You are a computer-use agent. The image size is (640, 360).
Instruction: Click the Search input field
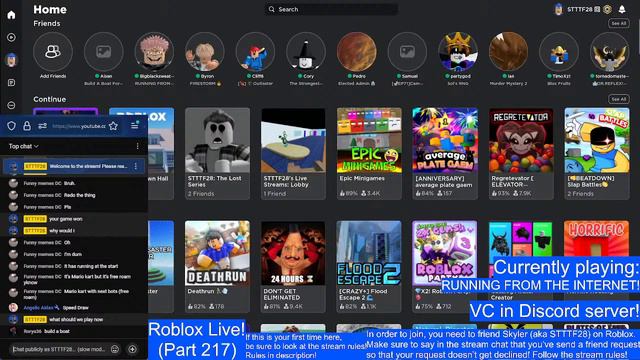331,9
